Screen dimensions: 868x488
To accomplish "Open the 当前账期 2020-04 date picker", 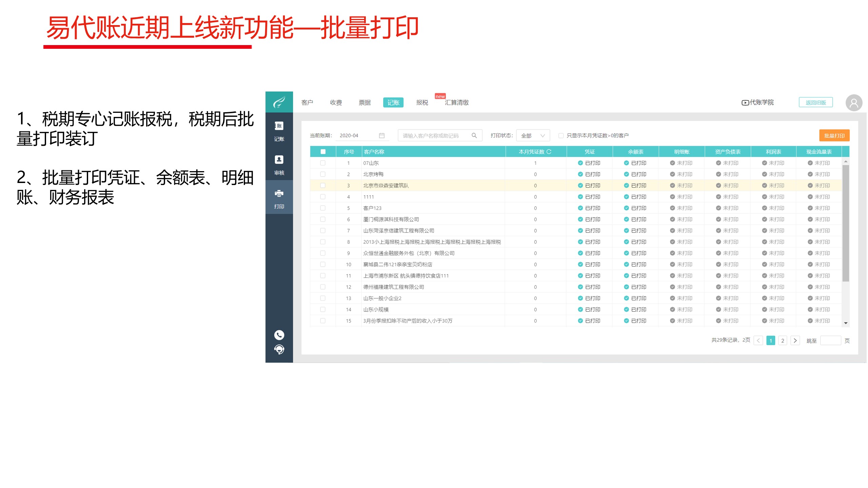I will (x=362, y=136).
